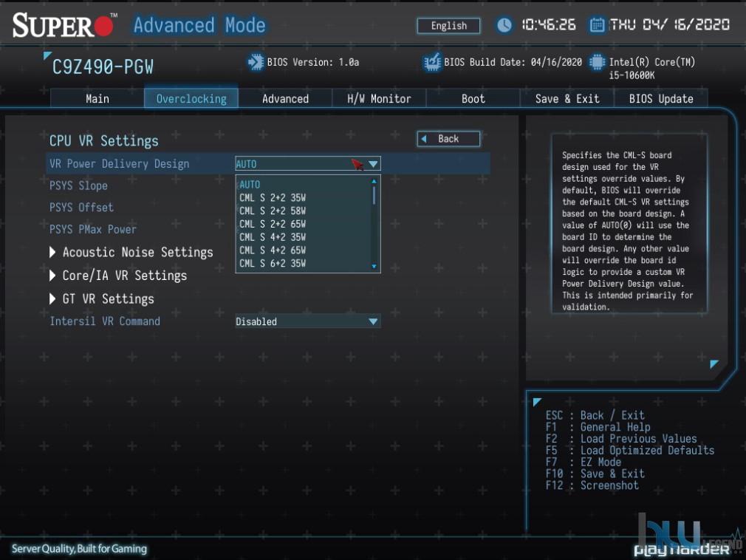Image resolution: width=746 pixels, height=560 pixels.
Task: Click the system time display
Action: click(549, 24)
